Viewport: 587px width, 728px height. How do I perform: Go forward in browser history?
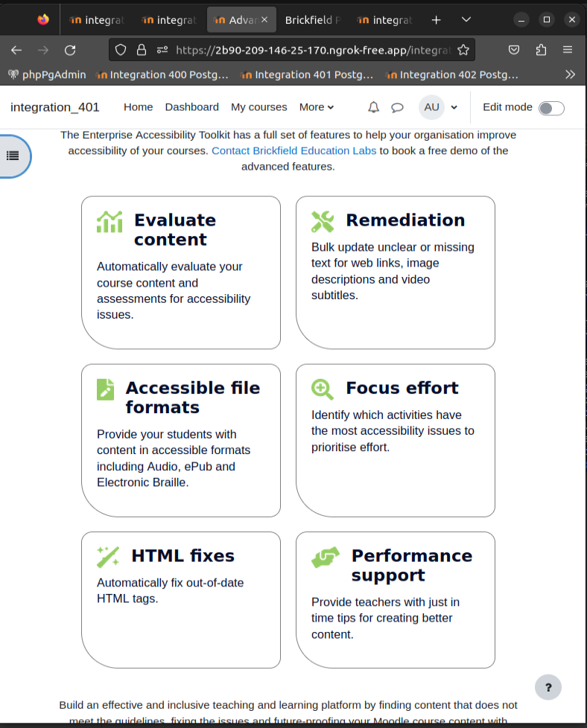(43, 50)
